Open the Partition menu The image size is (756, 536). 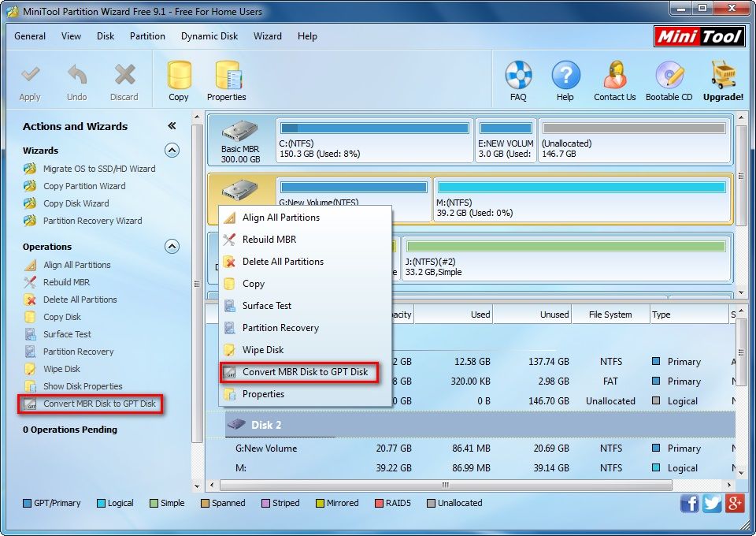pos(147,36)
